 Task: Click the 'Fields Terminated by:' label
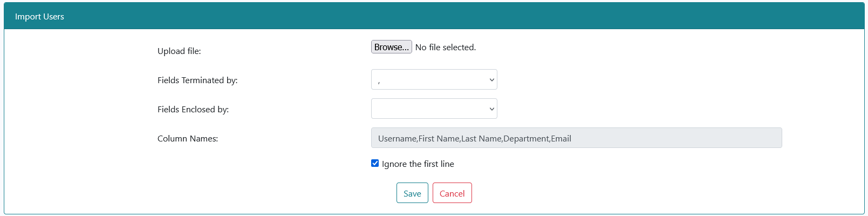pos(197,80)
